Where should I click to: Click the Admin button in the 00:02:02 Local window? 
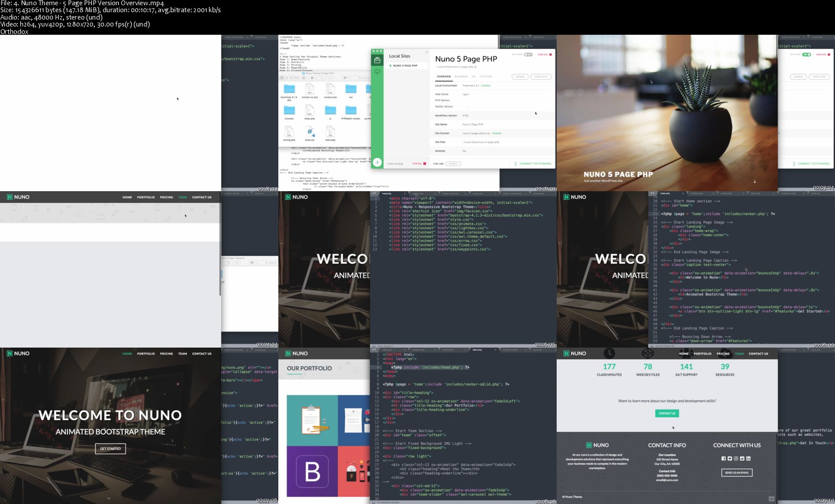point(520,76)
